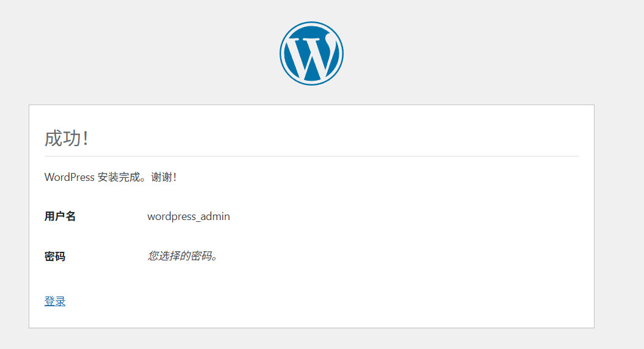The image size is (644, 349).
Task: Open the 登录 login link
Action: point(55,301)
